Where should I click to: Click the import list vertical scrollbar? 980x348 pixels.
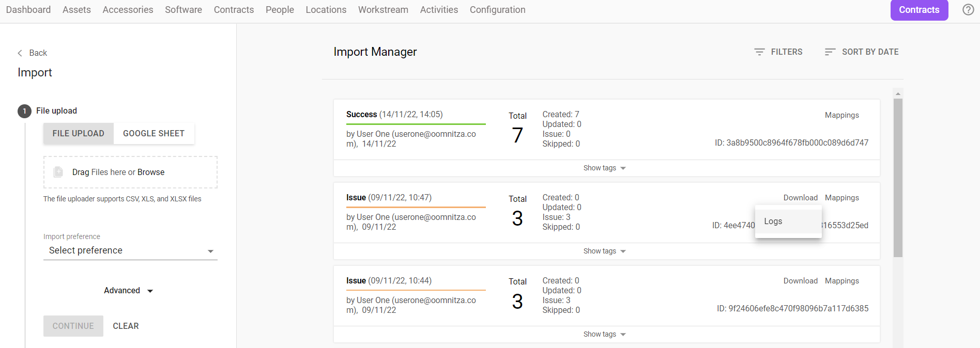[x=898, y=178]
